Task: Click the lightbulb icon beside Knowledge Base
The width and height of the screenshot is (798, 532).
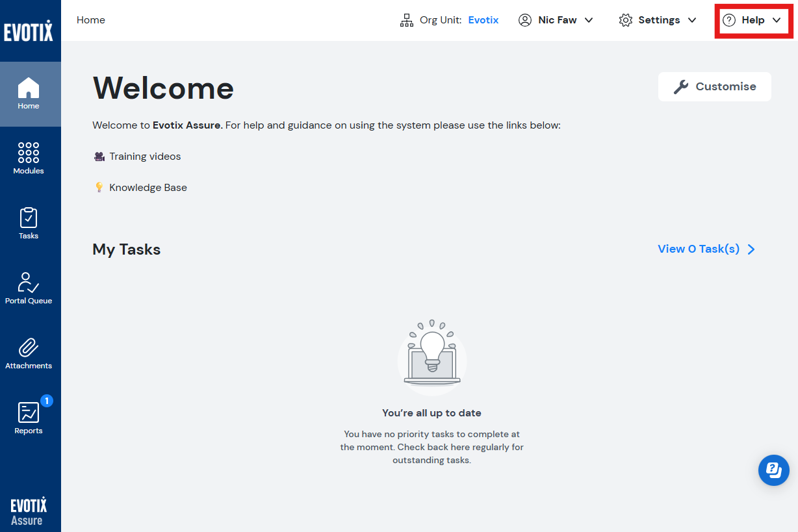Action: pyautogui.click(x=99, y=188)
